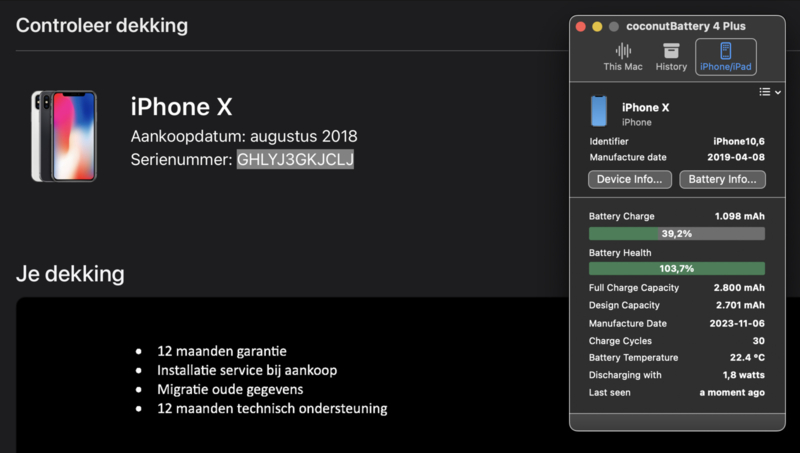
Task: Close the coconutBattery window
Action: [x=581, y=27]
